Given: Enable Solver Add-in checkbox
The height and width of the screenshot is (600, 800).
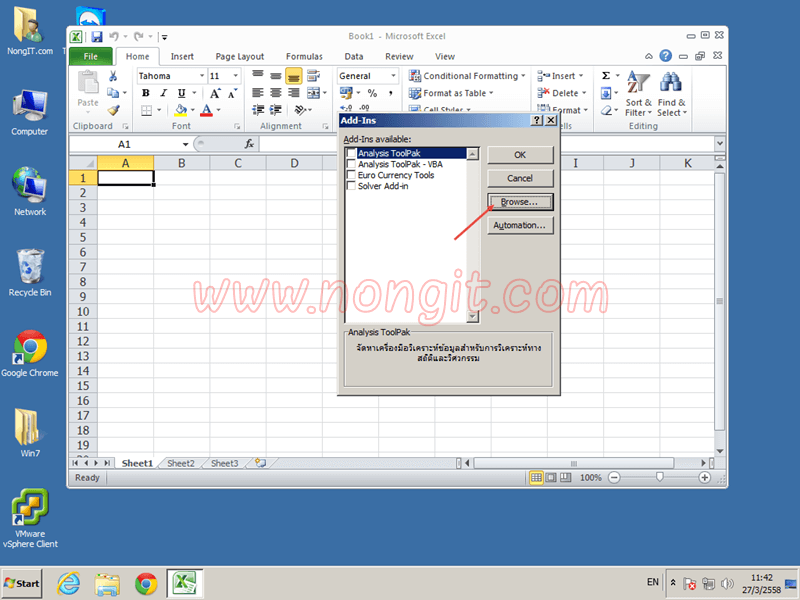Looking at the screenshot, I should [x=351, y=186].
